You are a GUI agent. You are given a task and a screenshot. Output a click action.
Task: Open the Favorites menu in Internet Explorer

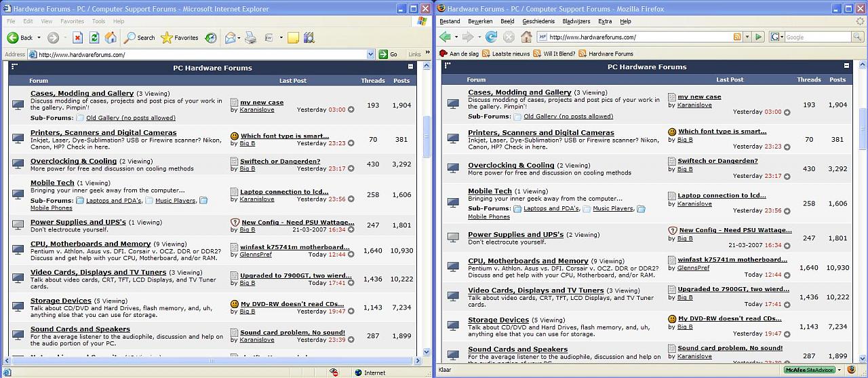(x=72, y=21)
